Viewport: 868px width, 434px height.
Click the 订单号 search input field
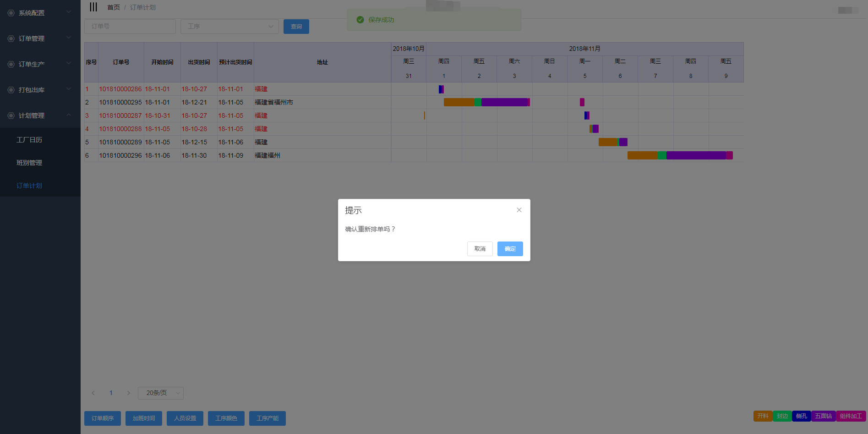[130, 27]
